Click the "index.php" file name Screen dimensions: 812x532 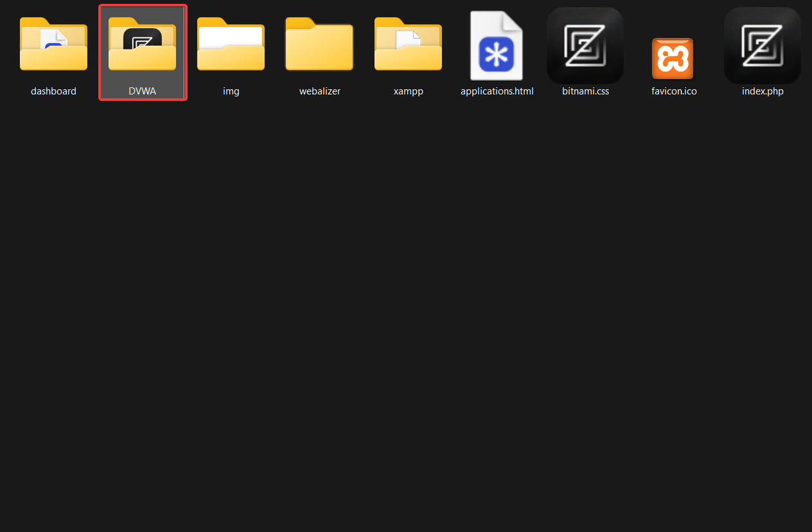[763, 91]
